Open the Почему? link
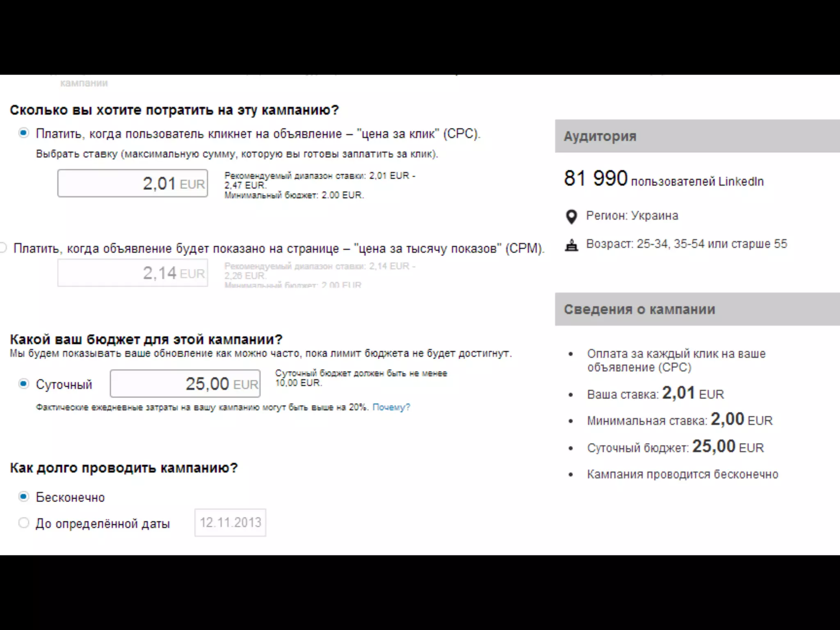 tap(391, 407)
